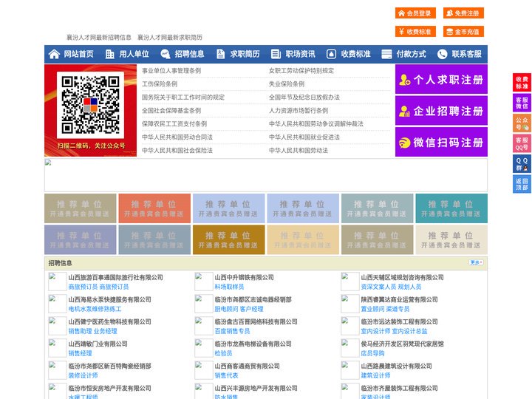Click 微信扫码注册 purple button
This screenshot has height=399, width=532.
click(x=441, y=142)
